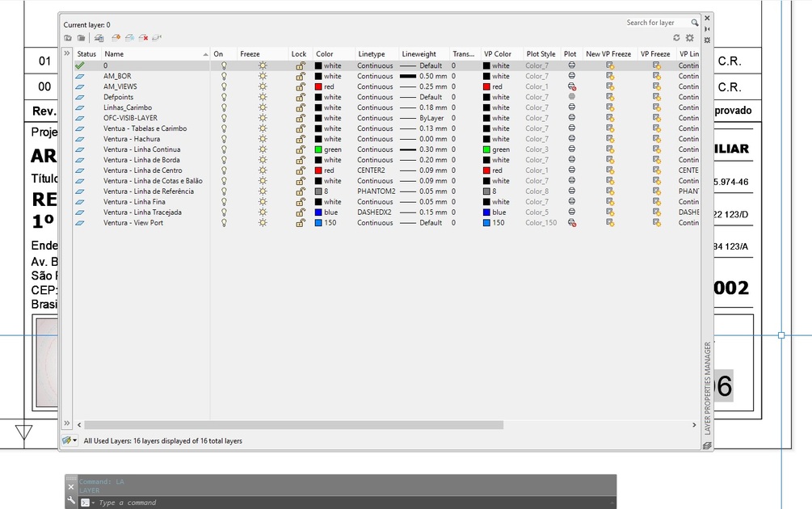Sort by the Lineweight column header
Image resolution: width=812 pixels, height=509 pixels.
pyautogui.click(x=423, y=54)
